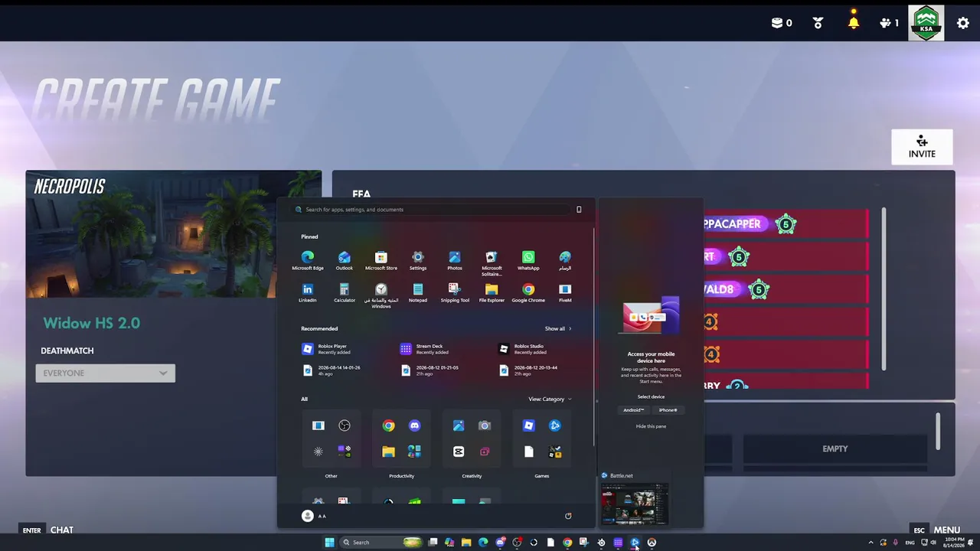This screenshot has height=551, width=980.
Task: Click the INVITE button
Action: point(922,147)
